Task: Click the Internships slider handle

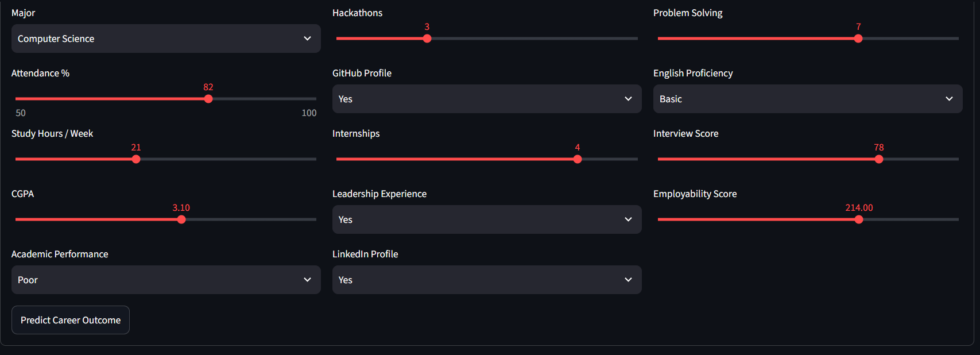Action: pyautogui.click(x=578, y=159)
